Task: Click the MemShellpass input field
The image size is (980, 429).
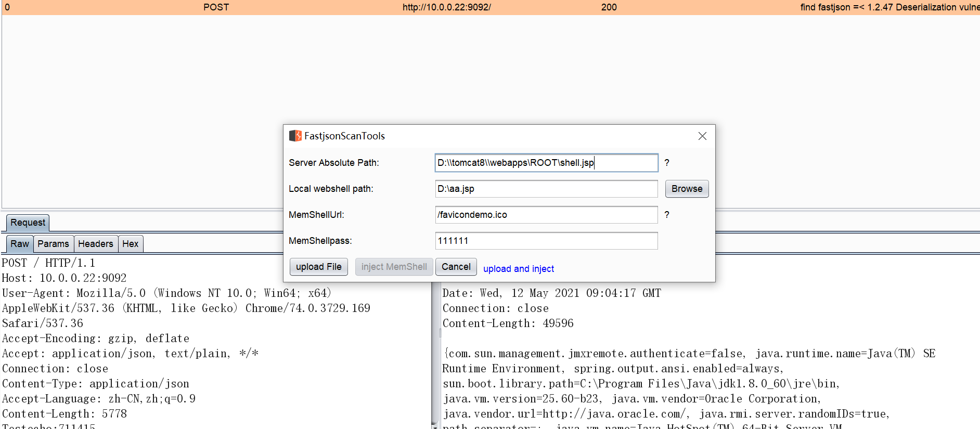Action: pos(546,241)
